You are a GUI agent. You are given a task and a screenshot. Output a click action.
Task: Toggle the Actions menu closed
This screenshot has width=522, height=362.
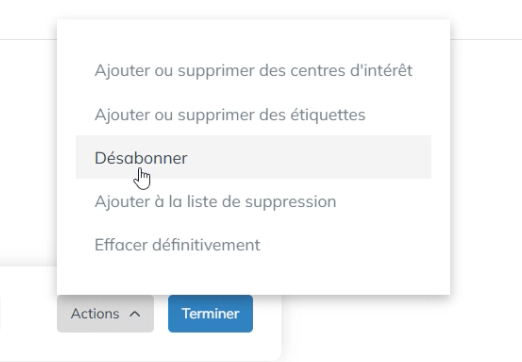(x=105, y=314)
